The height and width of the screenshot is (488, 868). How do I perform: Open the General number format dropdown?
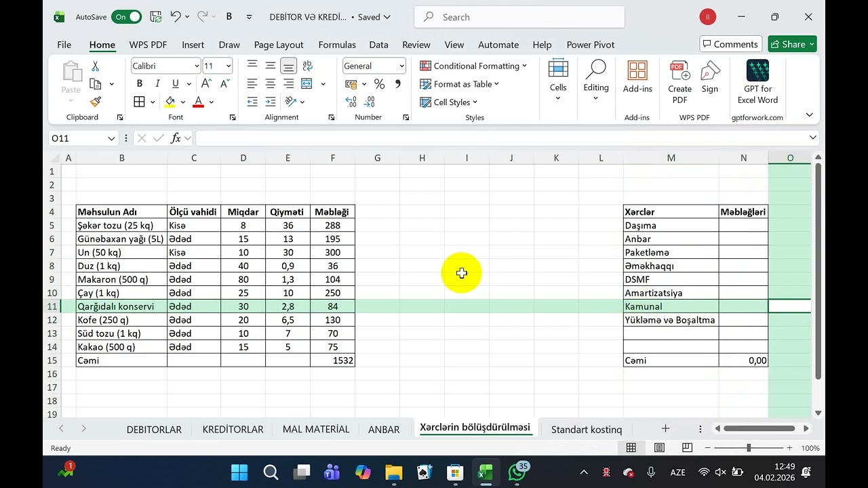pyautogui.click(x=401, y=66)
